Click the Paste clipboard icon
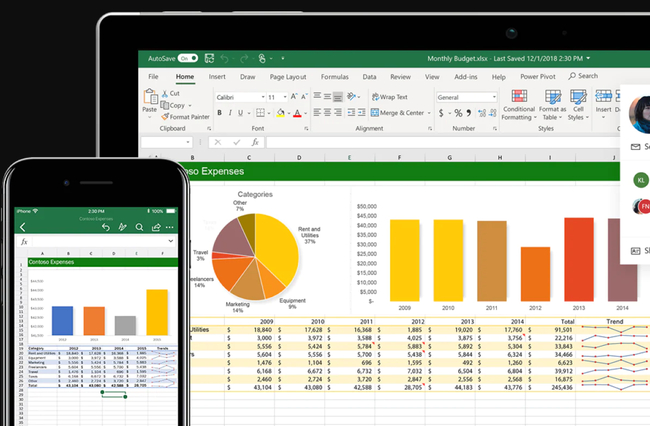 [x=150, y=97]
